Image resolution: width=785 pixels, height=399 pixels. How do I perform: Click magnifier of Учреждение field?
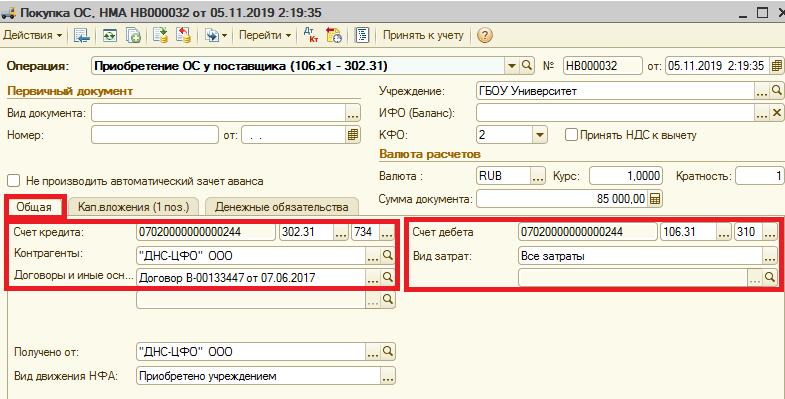point(776,91)
